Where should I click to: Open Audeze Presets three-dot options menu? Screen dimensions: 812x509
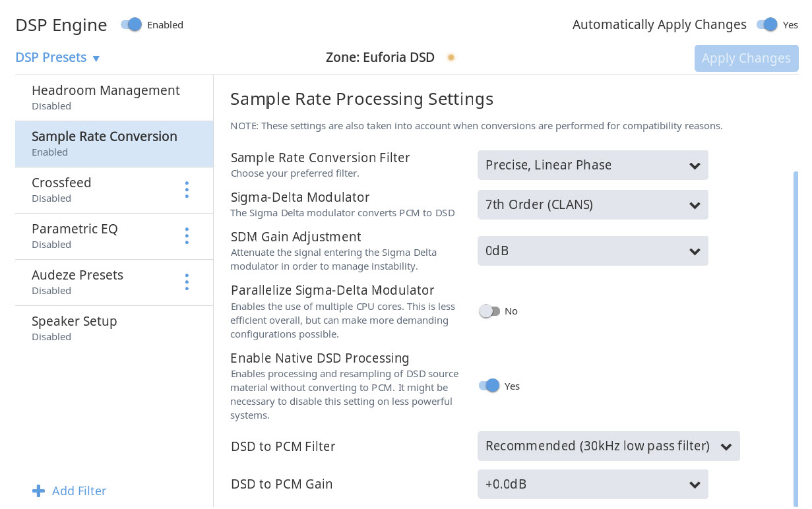point(187,282)
